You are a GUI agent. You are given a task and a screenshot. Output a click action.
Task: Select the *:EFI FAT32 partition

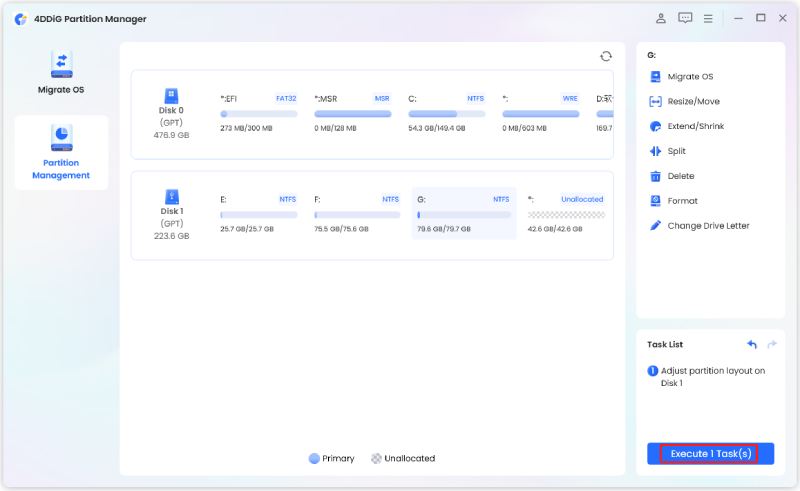[259, 113]
